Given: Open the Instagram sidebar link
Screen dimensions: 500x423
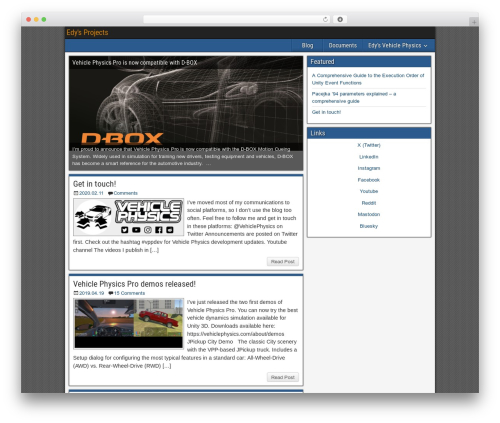Looking at the screenshot, I should [369, 168].
